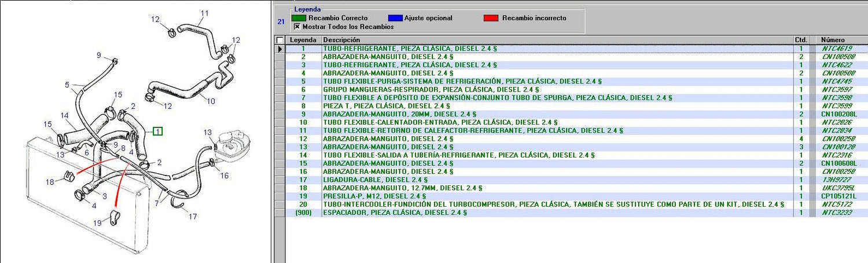This screenshot has height=263, width=868.
Task: Click the Leyenda column header
Action: pyautogui.click(x=303, y=39)
